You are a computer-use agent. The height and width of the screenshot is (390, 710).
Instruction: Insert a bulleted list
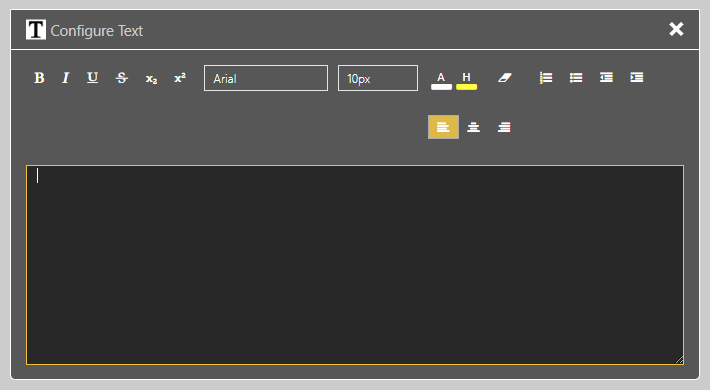[576, 78]
